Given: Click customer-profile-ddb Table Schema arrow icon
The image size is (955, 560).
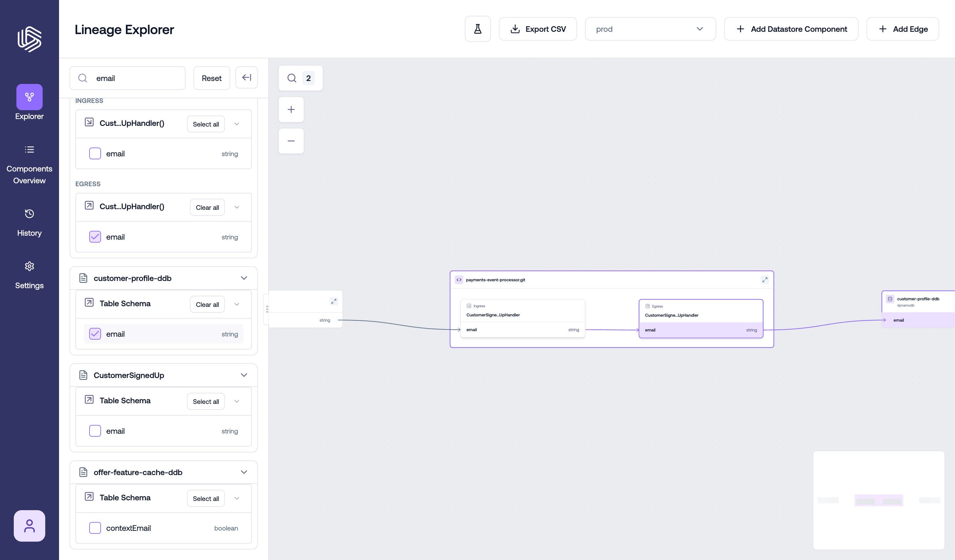Looking at the screenshot, I should 89,302.
